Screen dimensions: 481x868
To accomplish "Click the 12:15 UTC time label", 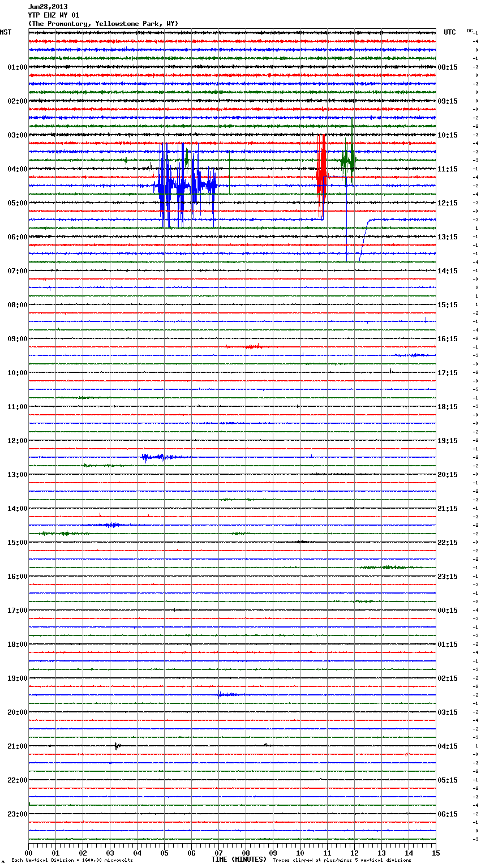I will pos(448,203).
